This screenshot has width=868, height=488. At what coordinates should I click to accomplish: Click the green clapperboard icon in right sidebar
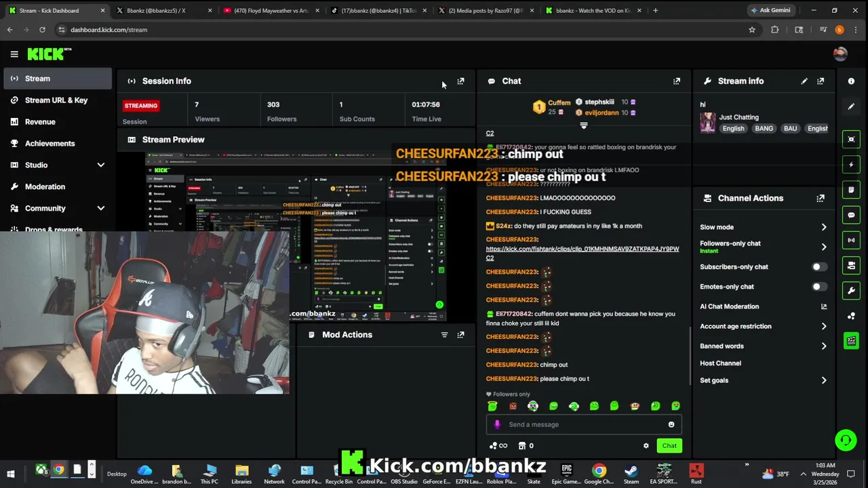pos(851,340)
